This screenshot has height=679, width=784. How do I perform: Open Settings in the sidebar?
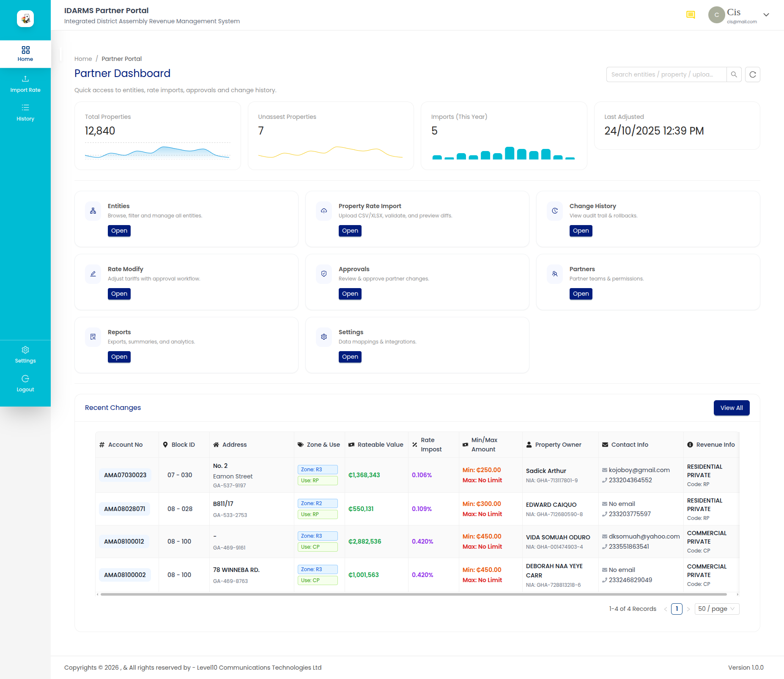[x=25, y=355]
